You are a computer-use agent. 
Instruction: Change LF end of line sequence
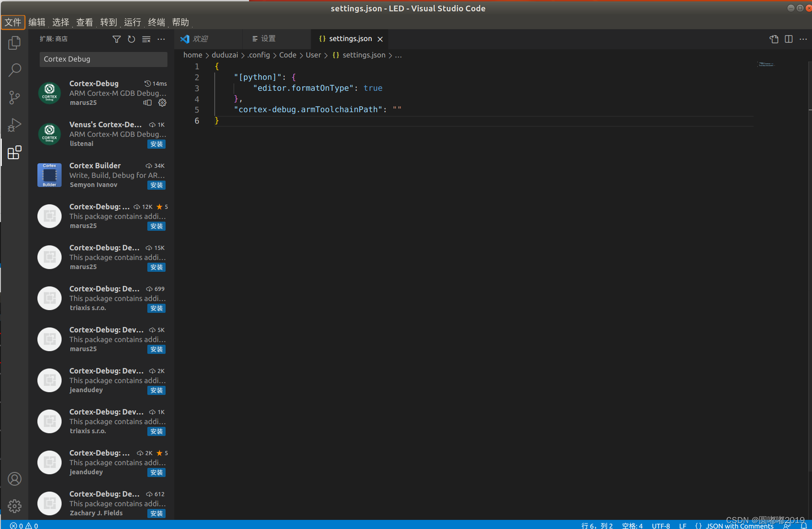pos(682,526)
